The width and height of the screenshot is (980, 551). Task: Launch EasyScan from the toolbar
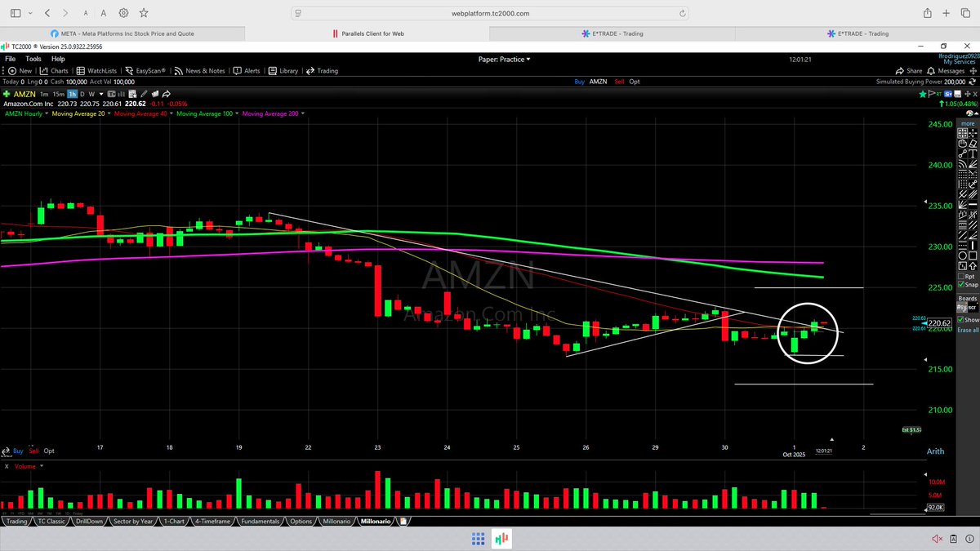[x=146, y=71]
